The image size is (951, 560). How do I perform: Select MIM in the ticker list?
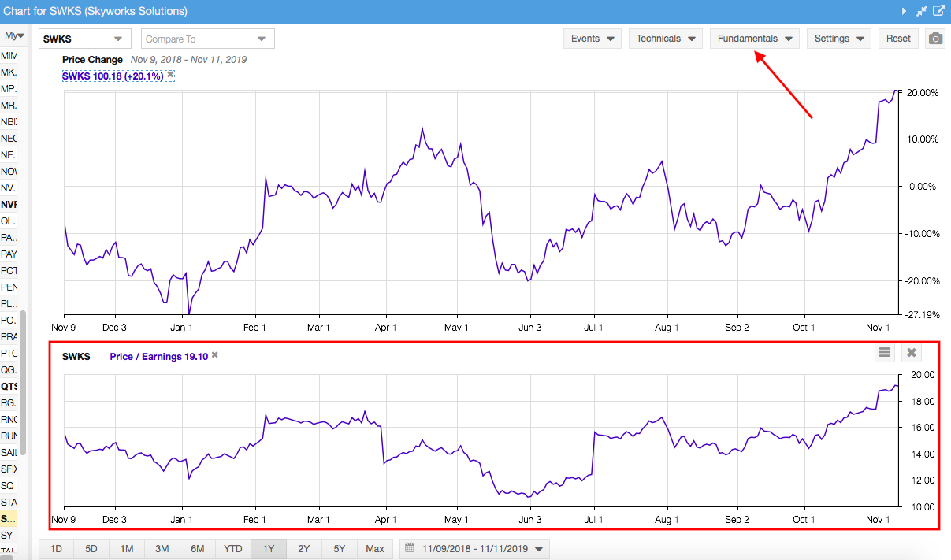[x=9, y=56]
